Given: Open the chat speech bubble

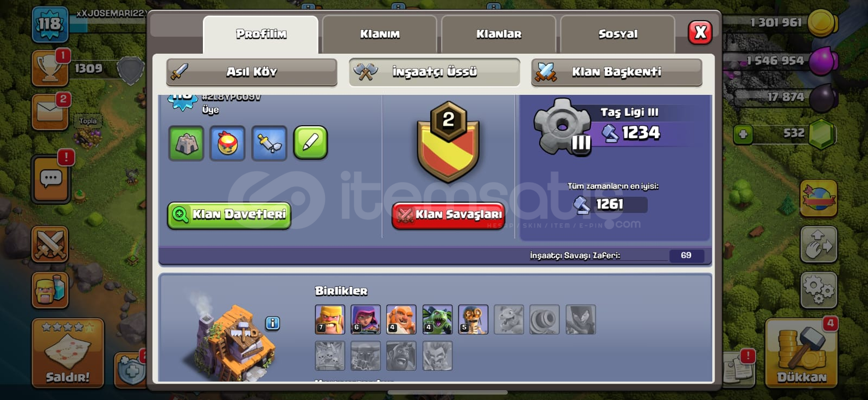Looking at the screenshot, I should pos(51,179).
